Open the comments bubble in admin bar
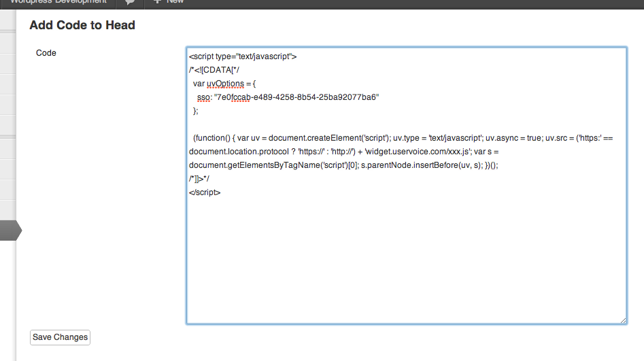Screen dimensions: 644x361 [129, 2]
